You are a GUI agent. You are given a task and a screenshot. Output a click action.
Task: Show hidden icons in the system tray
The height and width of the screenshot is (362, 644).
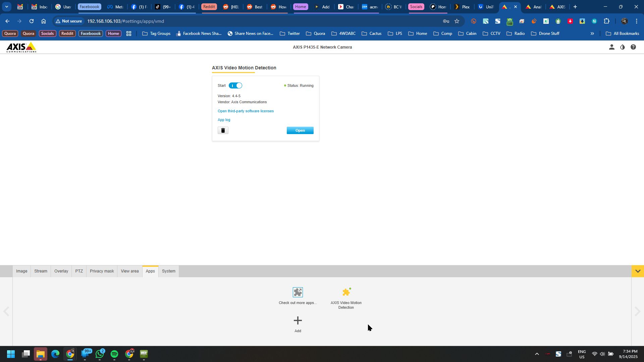tap(537, 354)
